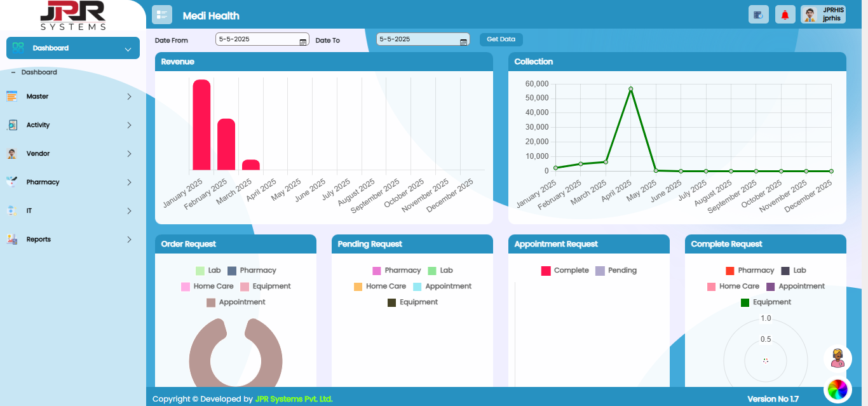868x406 pixels.
Task: Follow the JPR Systems Pvt. Ltd. link
Action: click(x=294, y=399)
